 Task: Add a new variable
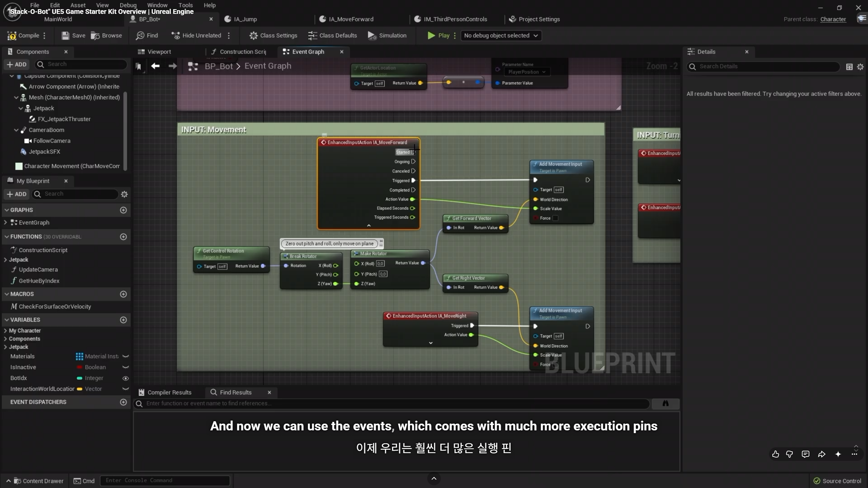point(123,320)
